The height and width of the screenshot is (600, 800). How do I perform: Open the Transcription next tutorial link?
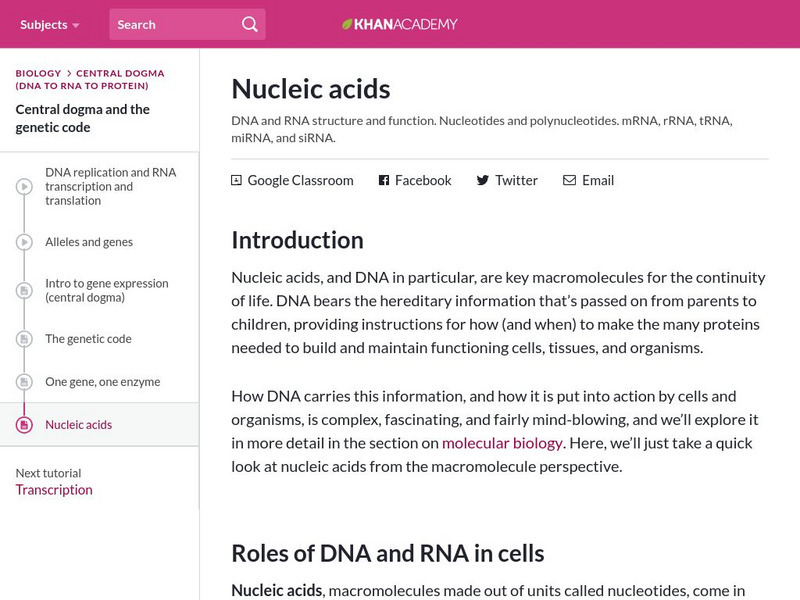point(54,490)
